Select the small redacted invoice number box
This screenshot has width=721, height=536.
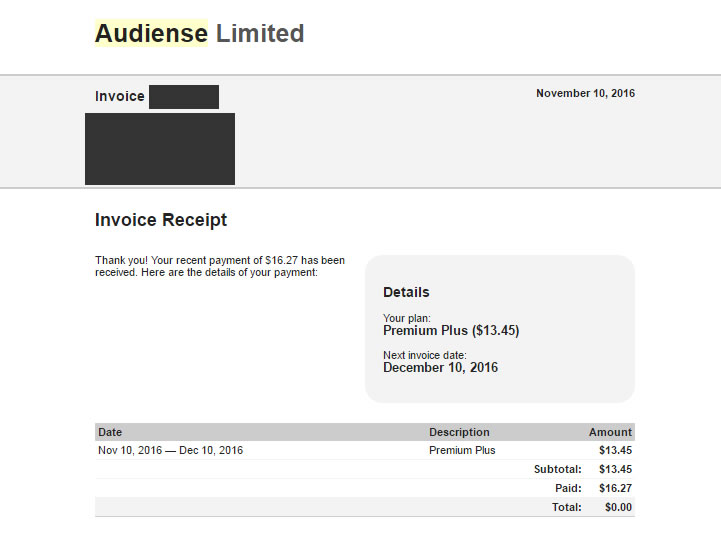(184, 97)
